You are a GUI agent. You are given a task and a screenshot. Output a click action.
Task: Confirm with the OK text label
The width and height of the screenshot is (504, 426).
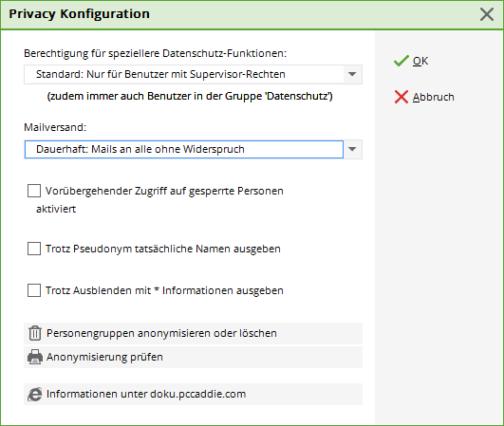point(420,61)
